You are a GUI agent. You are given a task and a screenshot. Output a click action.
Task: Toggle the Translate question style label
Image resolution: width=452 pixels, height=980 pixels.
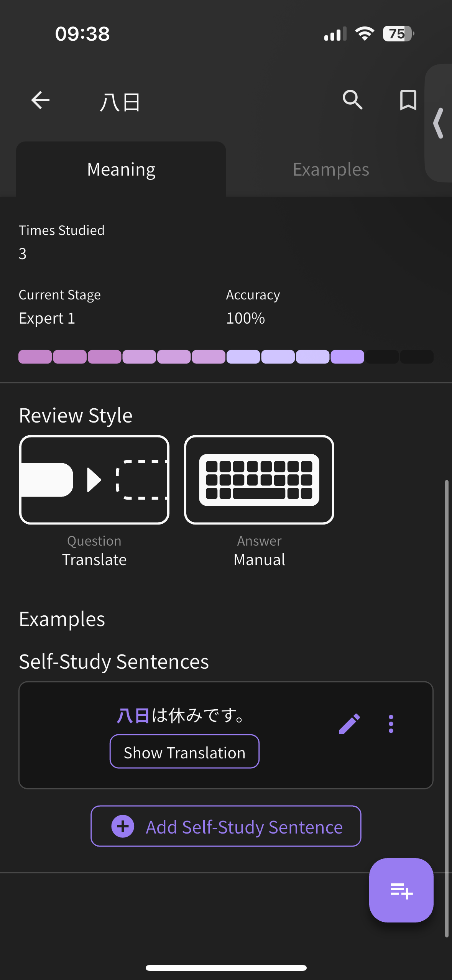pos(94,560)
